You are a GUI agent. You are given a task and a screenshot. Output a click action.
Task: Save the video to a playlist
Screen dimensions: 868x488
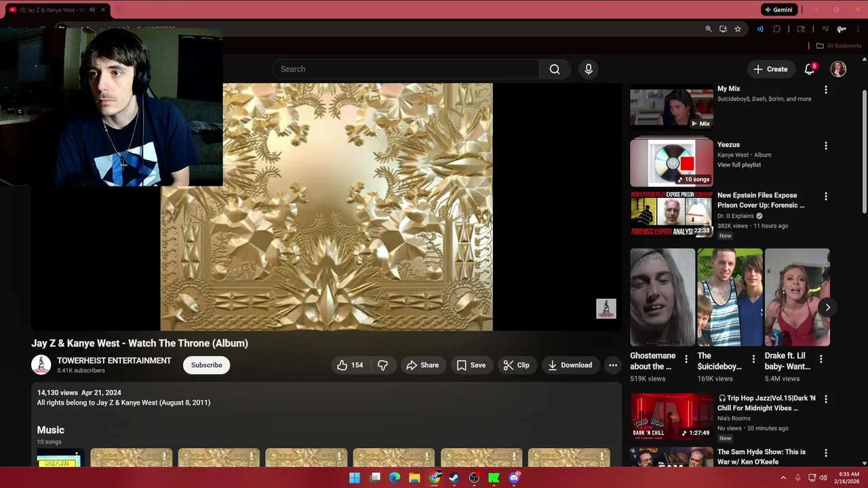(471, 365)
